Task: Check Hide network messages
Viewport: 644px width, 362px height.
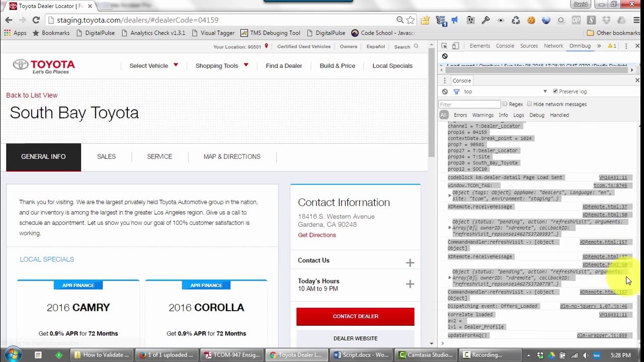Action: click(529, 104)
